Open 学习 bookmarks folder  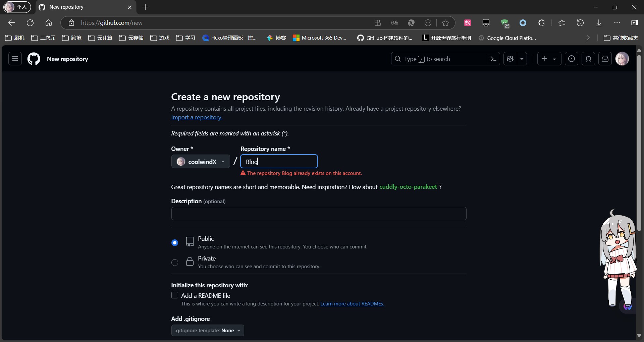coord(186,38)
